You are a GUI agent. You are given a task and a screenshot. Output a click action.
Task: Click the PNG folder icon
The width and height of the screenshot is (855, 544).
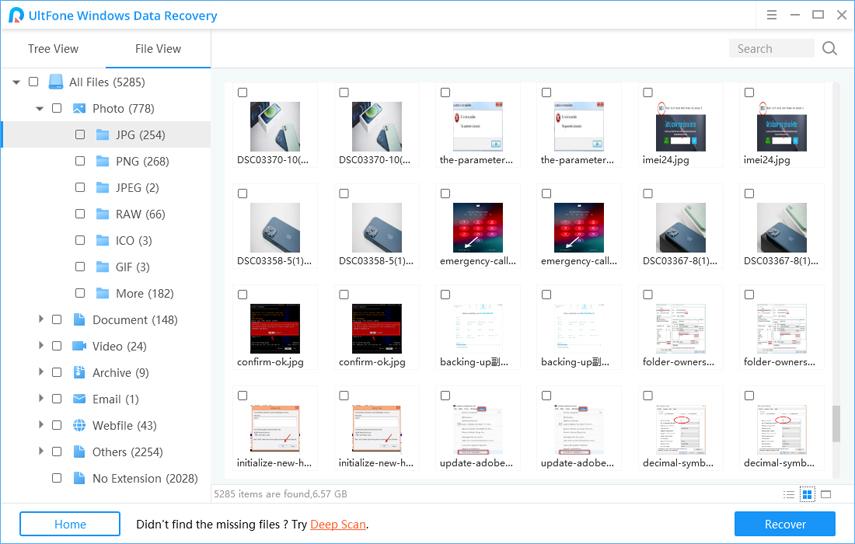tap(103, 161)
